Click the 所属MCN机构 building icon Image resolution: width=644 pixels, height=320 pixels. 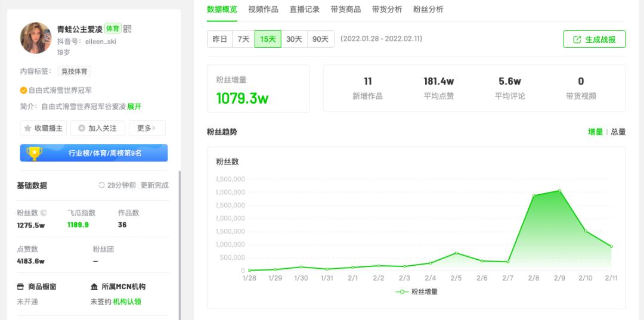point(94,287)
